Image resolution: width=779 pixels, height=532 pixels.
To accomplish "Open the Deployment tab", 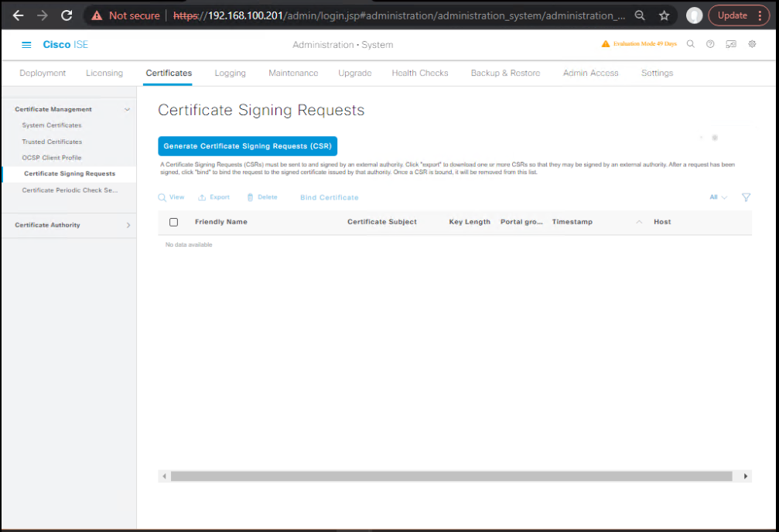I will point(43,73).
